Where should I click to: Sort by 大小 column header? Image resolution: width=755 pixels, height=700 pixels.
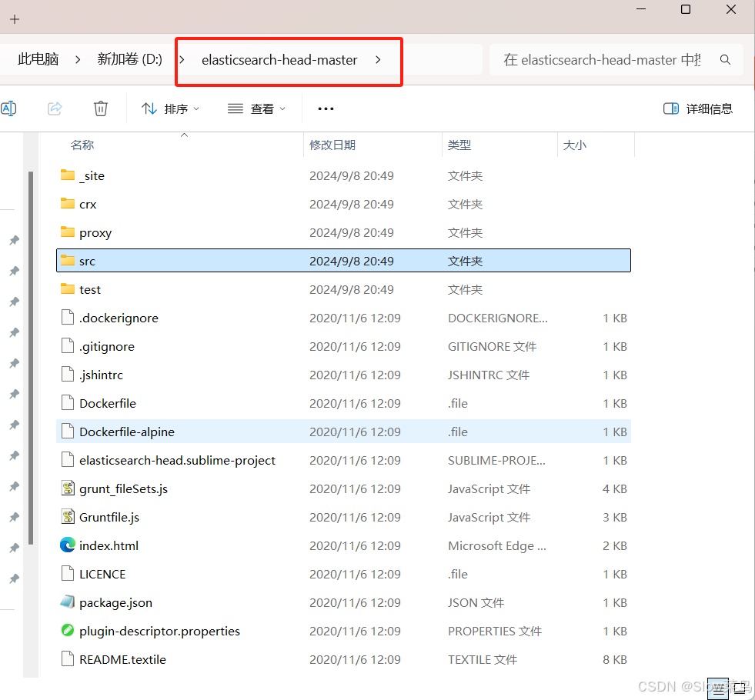coord(574,145)
